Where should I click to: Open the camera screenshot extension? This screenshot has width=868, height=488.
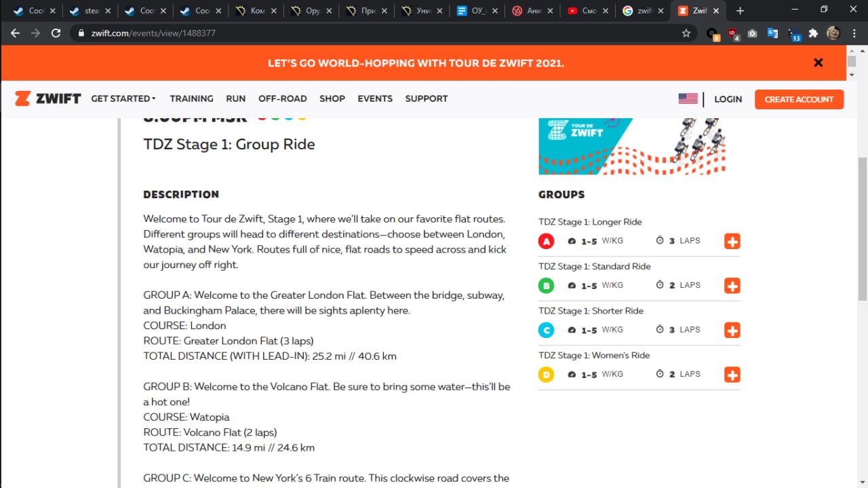point(753,33)
